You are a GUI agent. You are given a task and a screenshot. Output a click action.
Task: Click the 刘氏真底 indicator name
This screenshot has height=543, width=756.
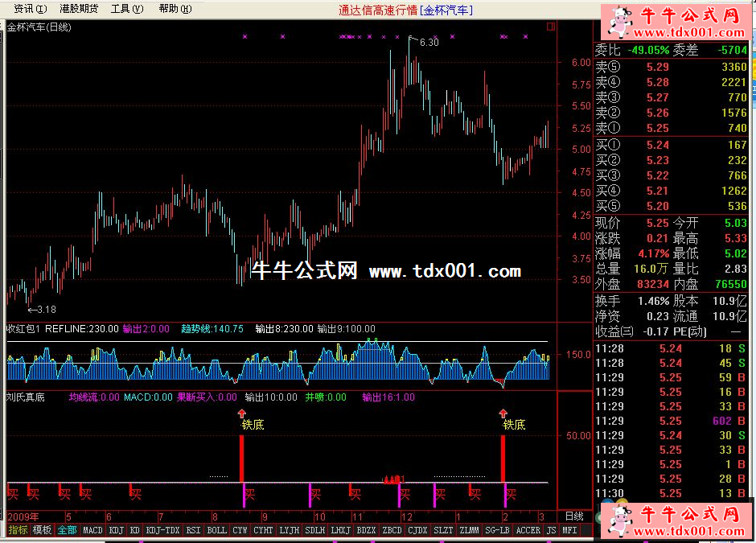26,397
